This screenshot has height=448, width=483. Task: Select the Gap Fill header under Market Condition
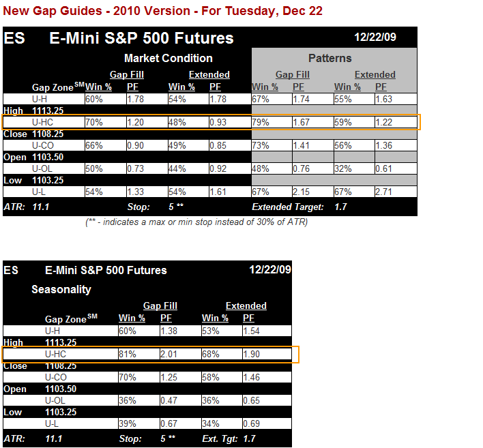[x=127, y=75]
